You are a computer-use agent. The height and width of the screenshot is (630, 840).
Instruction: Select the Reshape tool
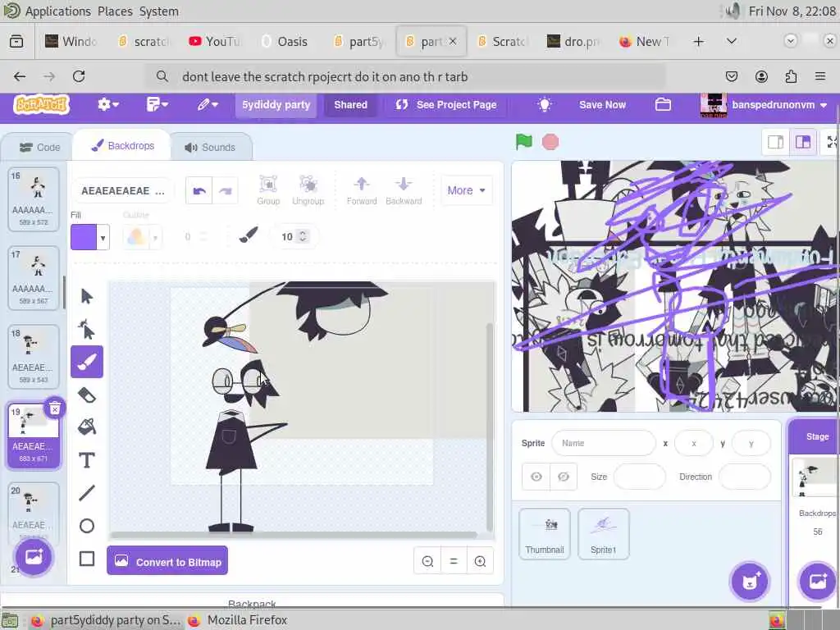tap(87, 330)
